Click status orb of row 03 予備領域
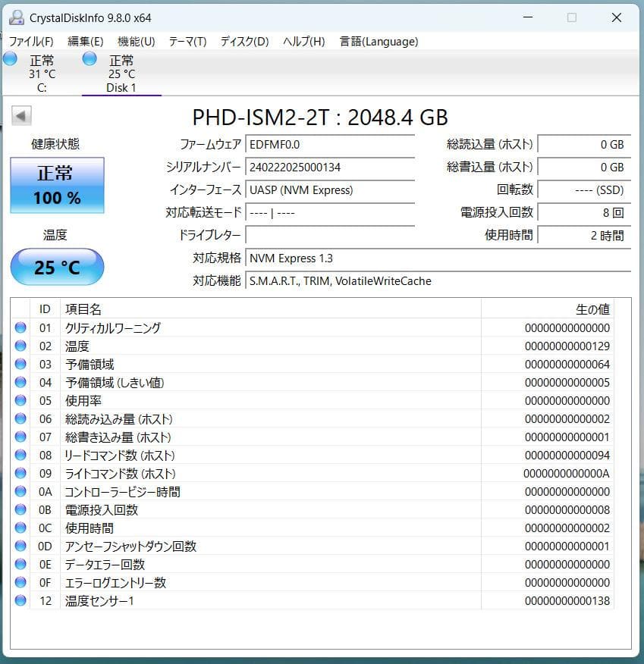644x664 pixels. (20, 364)
